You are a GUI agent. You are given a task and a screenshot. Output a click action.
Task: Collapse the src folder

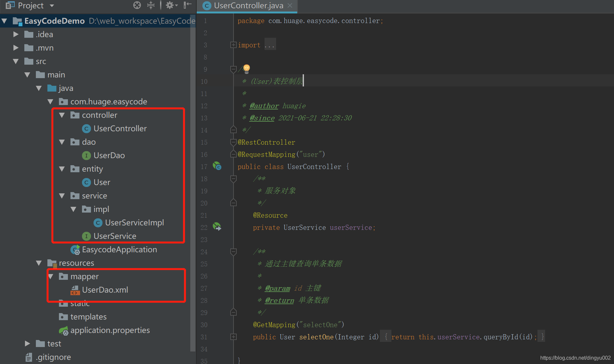16,61
